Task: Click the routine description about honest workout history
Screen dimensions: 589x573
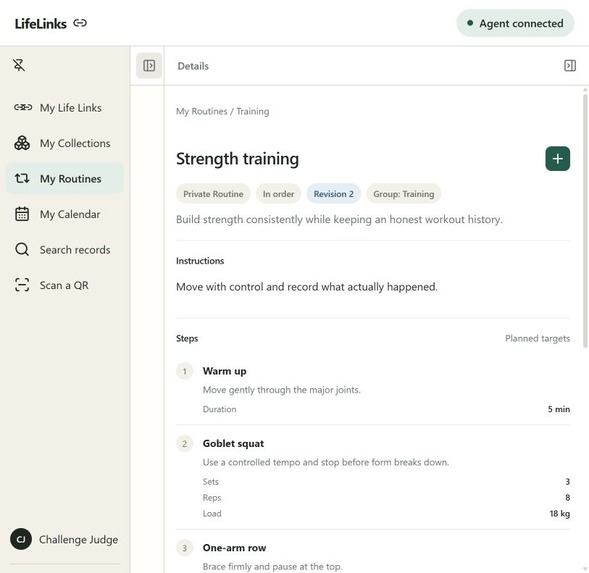Action: (339, 219)
